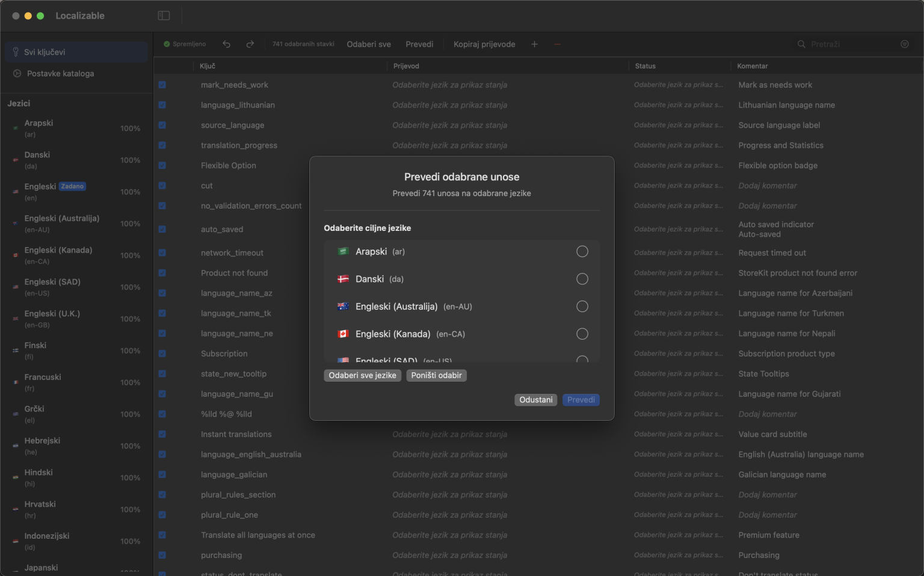Click Galician language name comment
The width and height of the screenshot is (924, 576).
point(782,474)
